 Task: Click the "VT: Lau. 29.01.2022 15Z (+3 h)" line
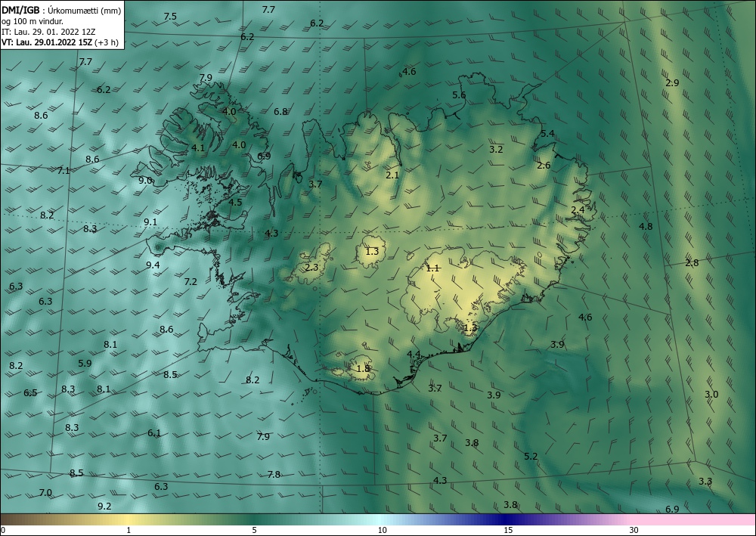pos(60,42)
